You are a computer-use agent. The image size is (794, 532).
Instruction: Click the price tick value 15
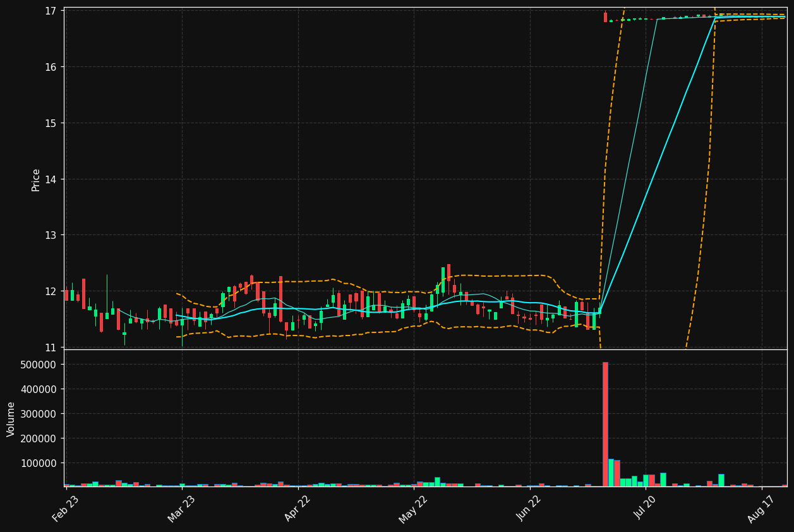pos(51,123)
